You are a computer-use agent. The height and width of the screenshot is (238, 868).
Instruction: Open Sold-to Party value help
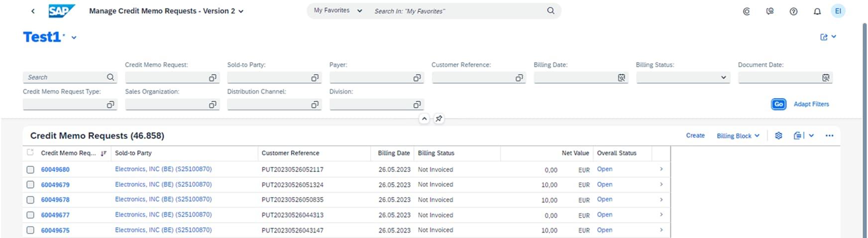(315, 78)
